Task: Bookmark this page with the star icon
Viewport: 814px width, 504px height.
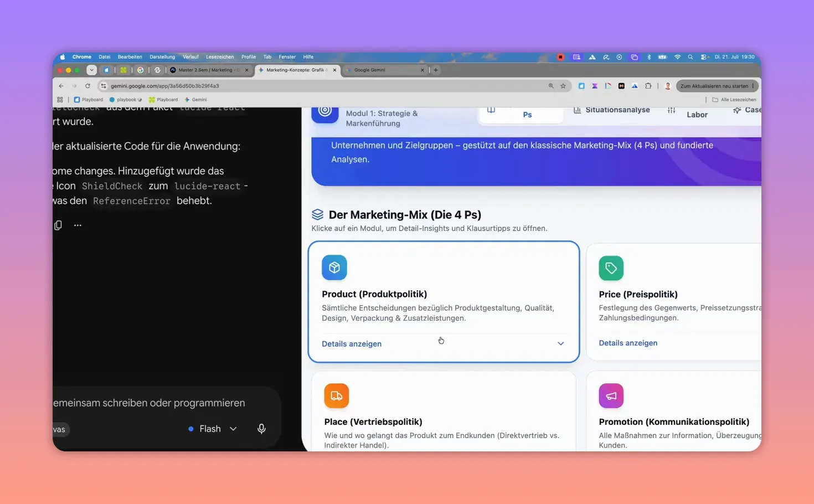Action: [563, 86]
